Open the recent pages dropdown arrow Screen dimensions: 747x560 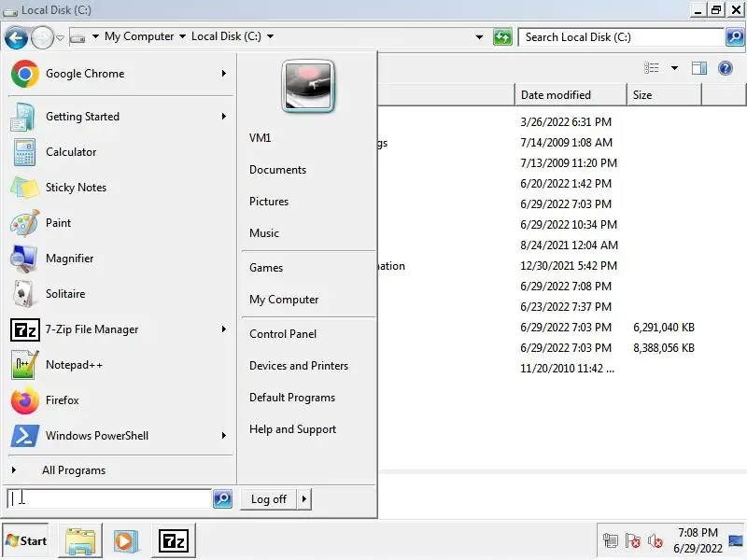click(60, 37)
